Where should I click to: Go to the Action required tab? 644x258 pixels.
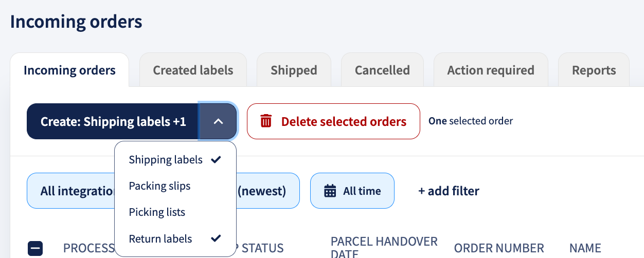click(491, 70)
